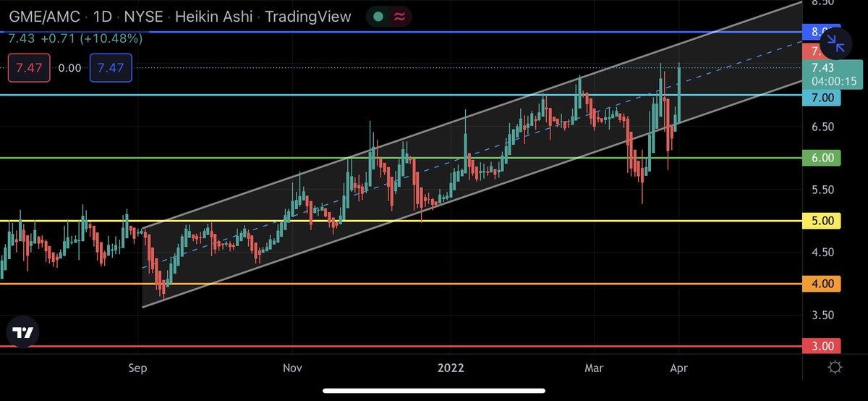Click the 4.50 tick on the price axis

[823, 253]
